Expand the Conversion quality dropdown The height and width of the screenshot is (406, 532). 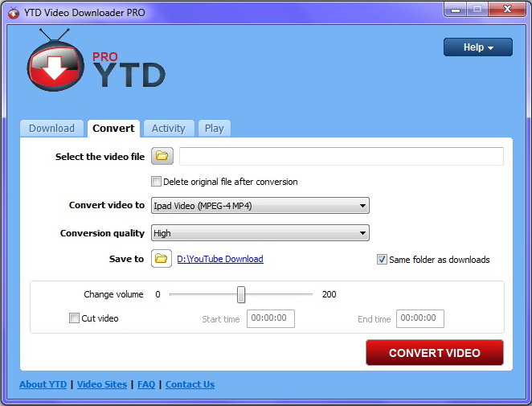[x=260, y=233]
